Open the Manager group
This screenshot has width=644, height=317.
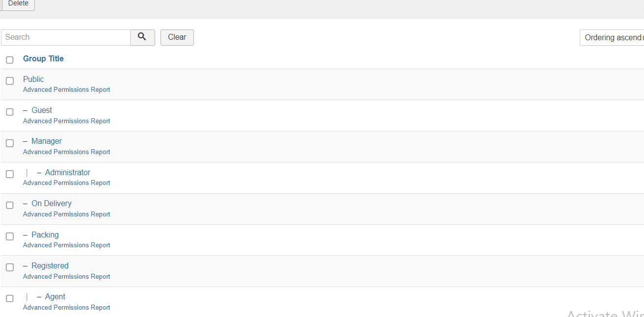[x=47, y=141]
